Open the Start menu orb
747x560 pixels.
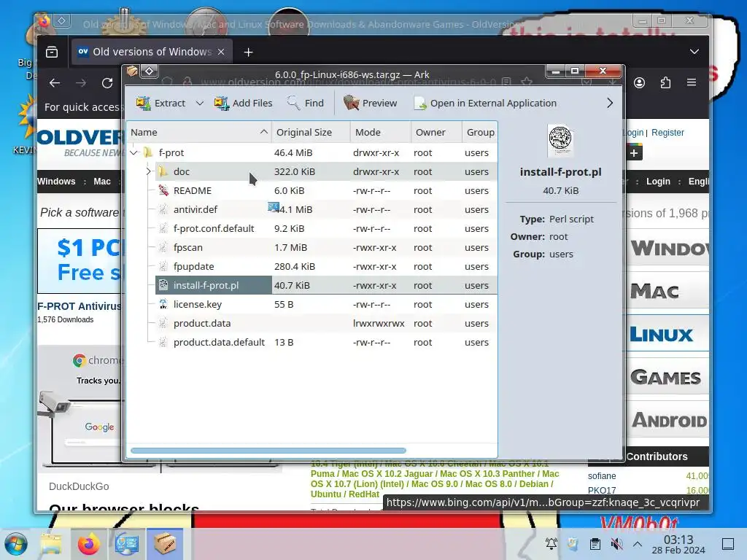[16, 544]
